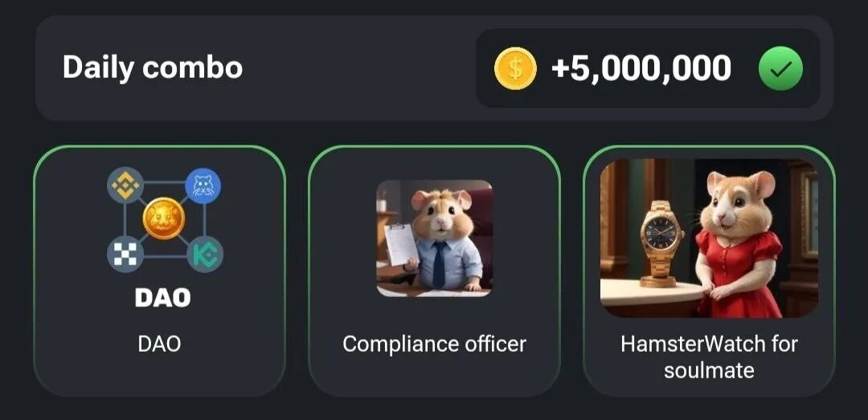Click the Binance logo in DAO graphic
The width and height of the screenshot is (868, 420).
(x=125, y=186)
